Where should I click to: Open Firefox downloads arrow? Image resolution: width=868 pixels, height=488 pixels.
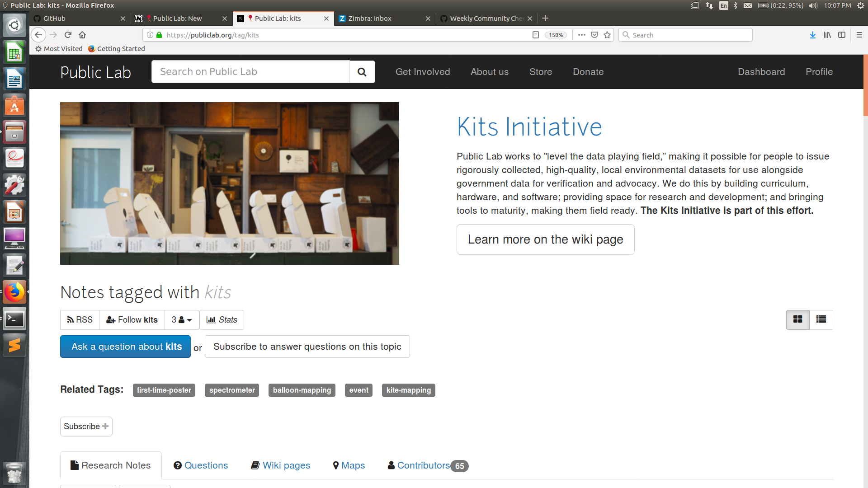click(812, 35)
